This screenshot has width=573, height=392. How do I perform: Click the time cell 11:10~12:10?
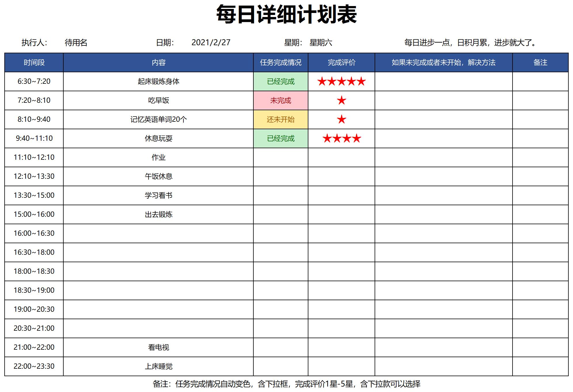(34, 157)
